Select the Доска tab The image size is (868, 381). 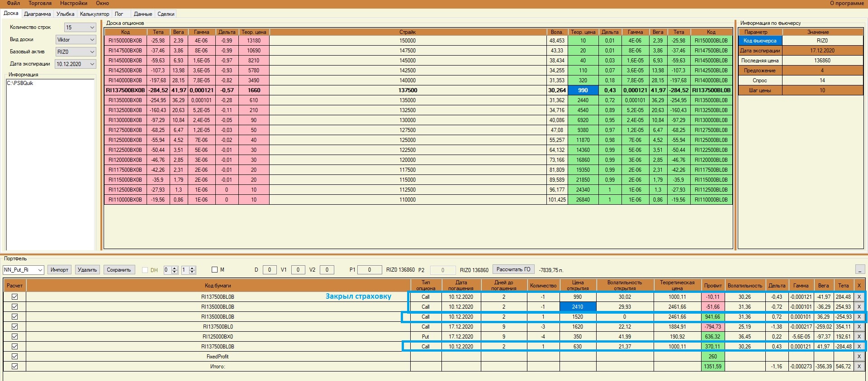coord(11,13)
